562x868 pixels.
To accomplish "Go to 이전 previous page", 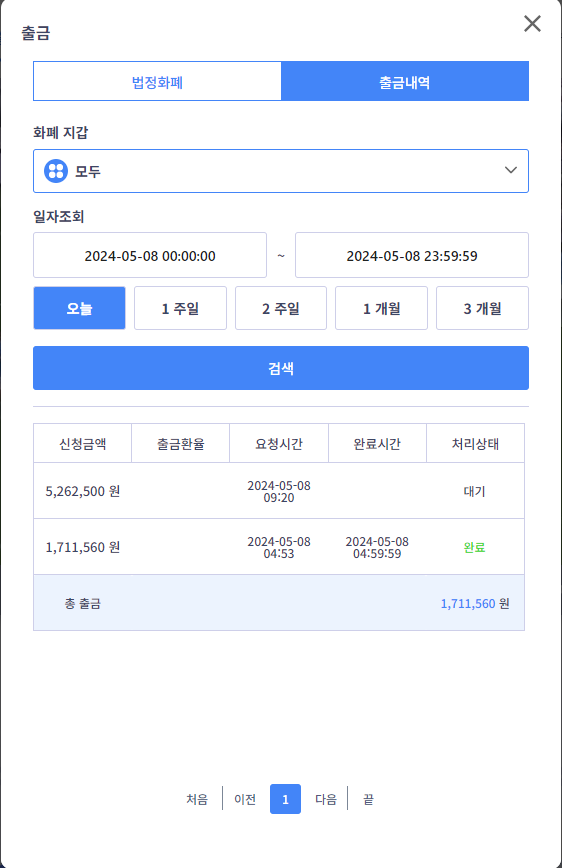I will coord(245,799).
